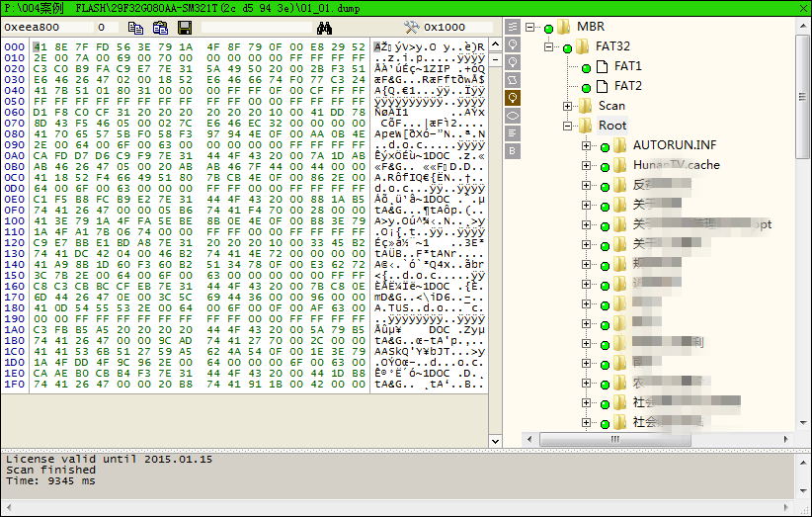The height and width of the screenshot is (517, 812).
Task: Collapse the MBR tree node
Action: coord(529,27)
